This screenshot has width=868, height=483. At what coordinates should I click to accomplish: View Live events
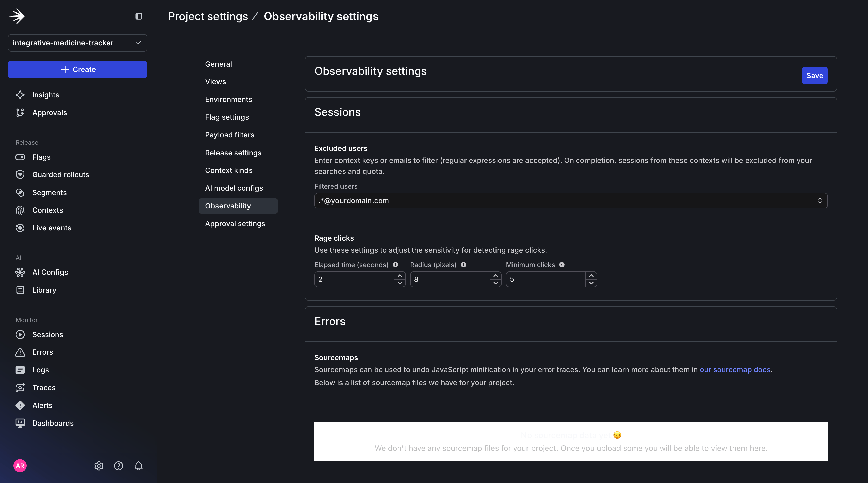pyautogui.click(x=51, y=228)
